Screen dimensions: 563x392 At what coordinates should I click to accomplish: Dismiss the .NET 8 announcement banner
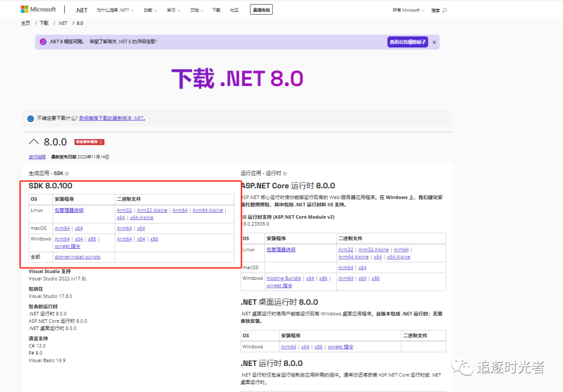coord(434,42)
